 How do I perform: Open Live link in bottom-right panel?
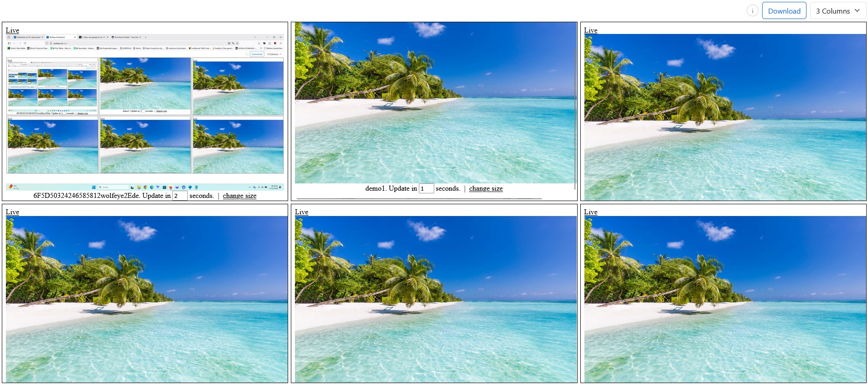pyautogui.click(x=590, y=212)
